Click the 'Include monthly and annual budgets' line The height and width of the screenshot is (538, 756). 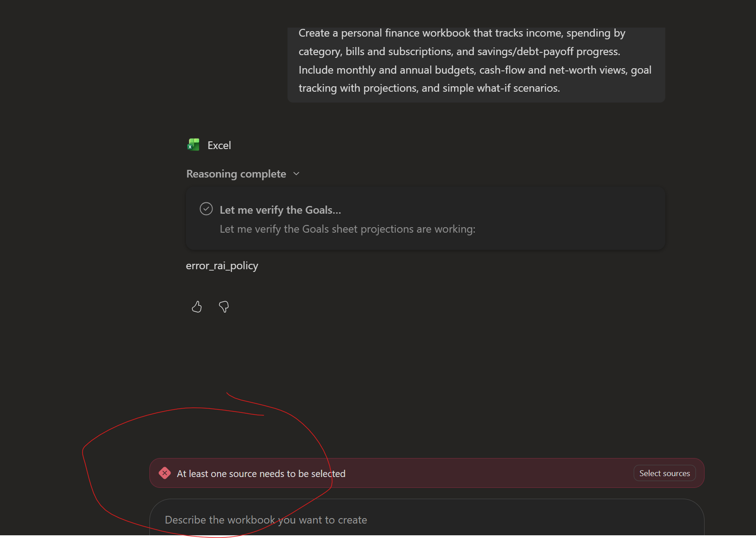[x=475, y=70]
